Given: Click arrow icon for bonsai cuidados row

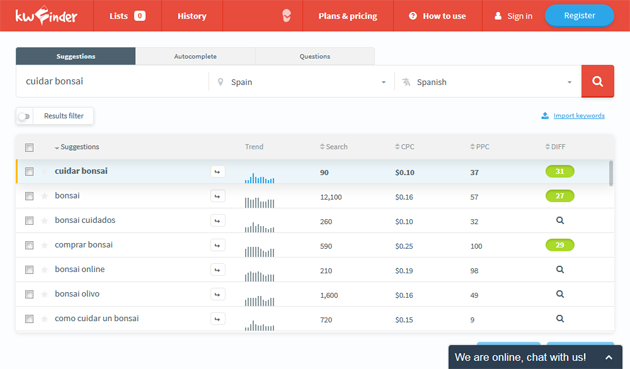Looking at the screenshot, I should [x=218, y=221].
